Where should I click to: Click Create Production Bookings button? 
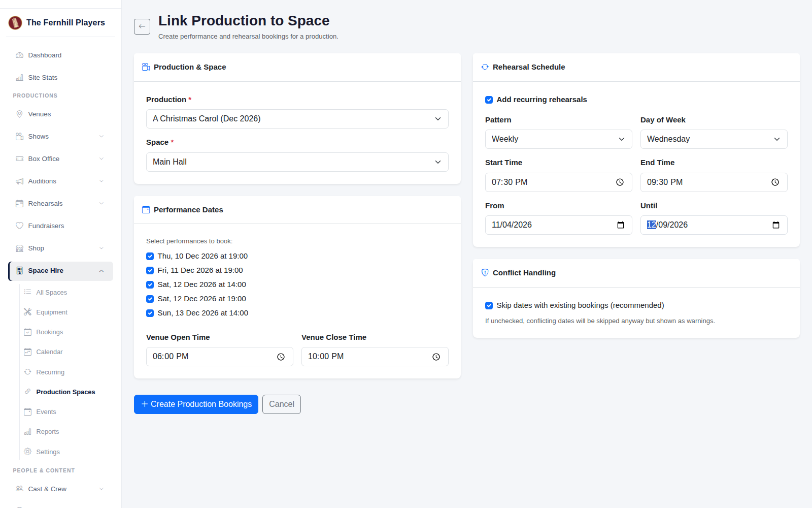pos(196,404)
